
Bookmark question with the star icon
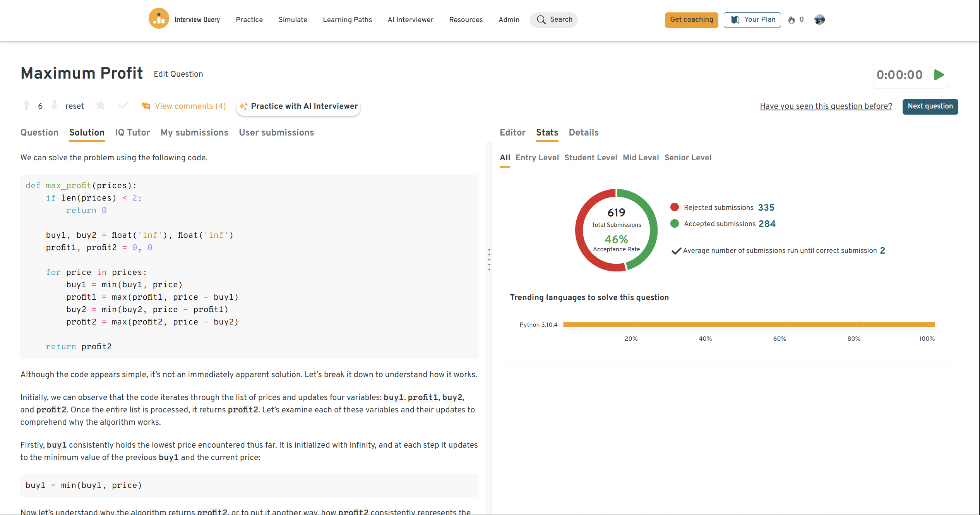(x=101, y=105)
